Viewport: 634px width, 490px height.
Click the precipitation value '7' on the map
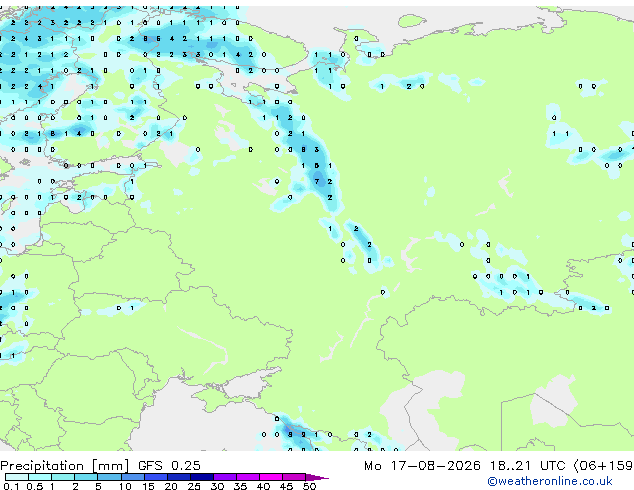pos(317,182)
